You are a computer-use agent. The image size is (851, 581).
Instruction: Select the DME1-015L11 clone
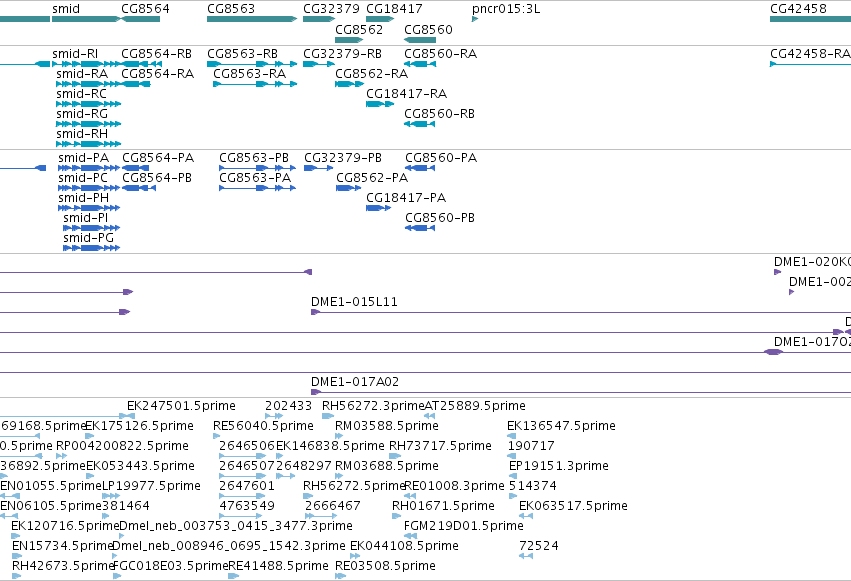(x=354, y=302)
